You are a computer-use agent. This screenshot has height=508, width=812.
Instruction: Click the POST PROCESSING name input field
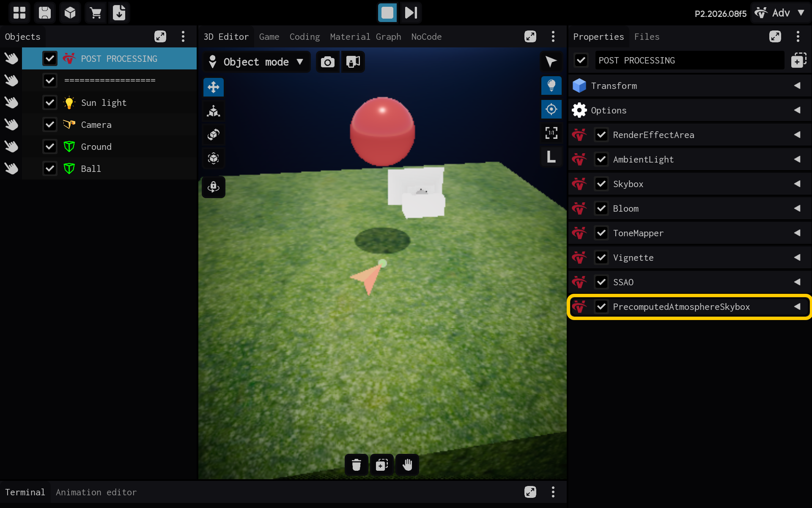(x=689, y=60)
